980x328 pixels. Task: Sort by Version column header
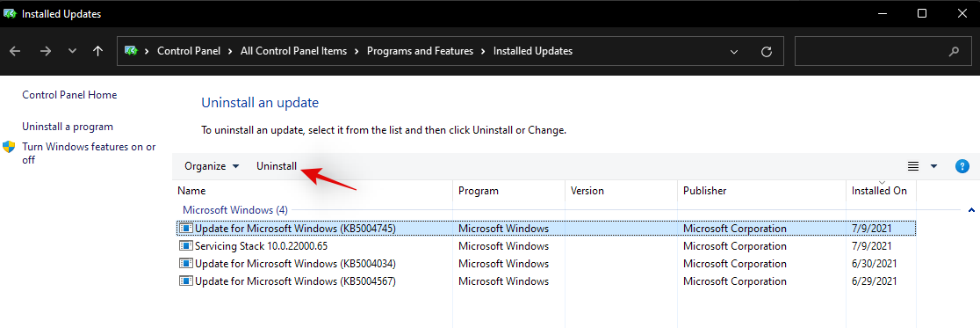click(x=621, y=191)
